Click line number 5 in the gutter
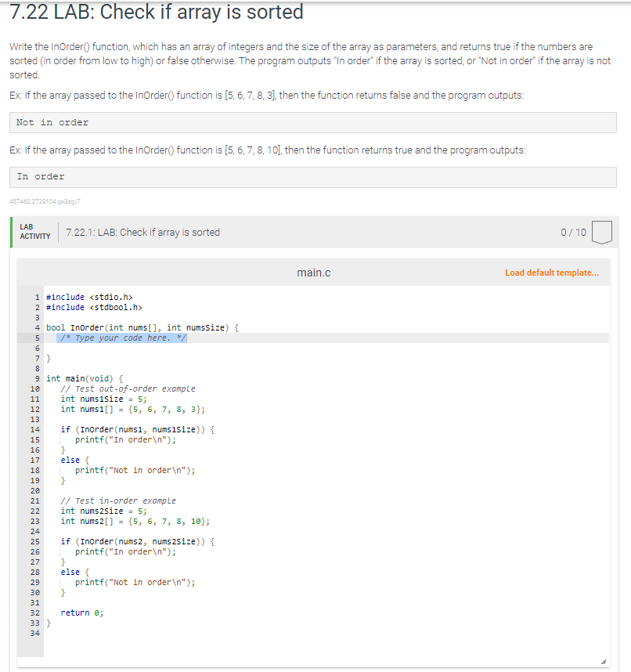This screenshot has width=631, height=672. pos(36,338)
